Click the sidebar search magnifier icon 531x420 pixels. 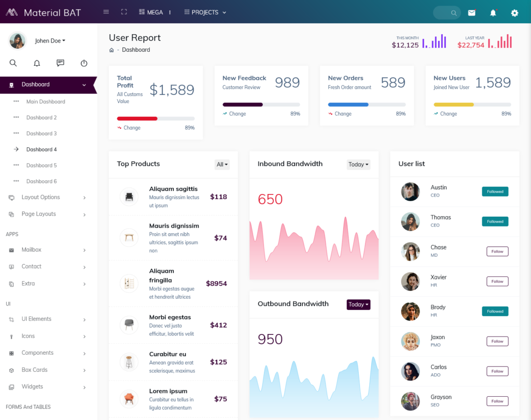13,63
